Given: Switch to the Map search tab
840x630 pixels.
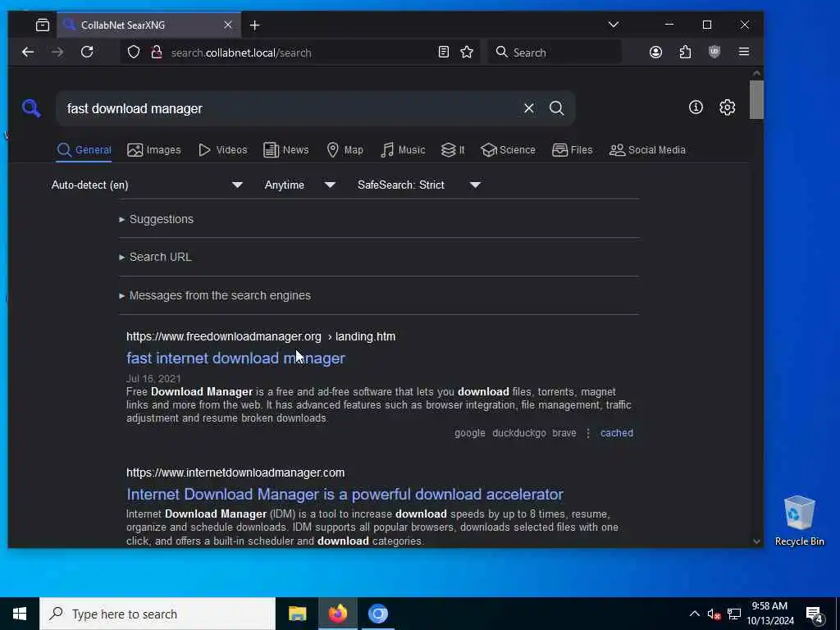Looking at the screenshot, I should 345,150.
